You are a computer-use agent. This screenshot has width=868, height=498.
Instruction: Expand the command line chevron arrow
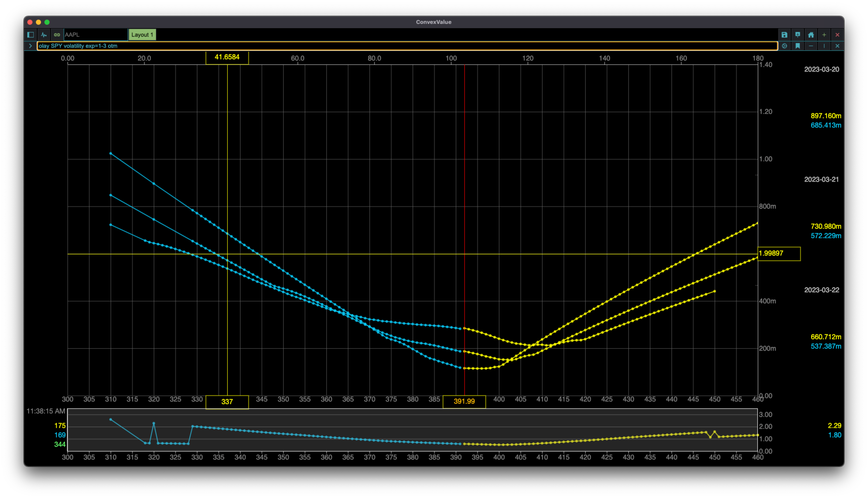pyautogui.click(x=31, y=46)
